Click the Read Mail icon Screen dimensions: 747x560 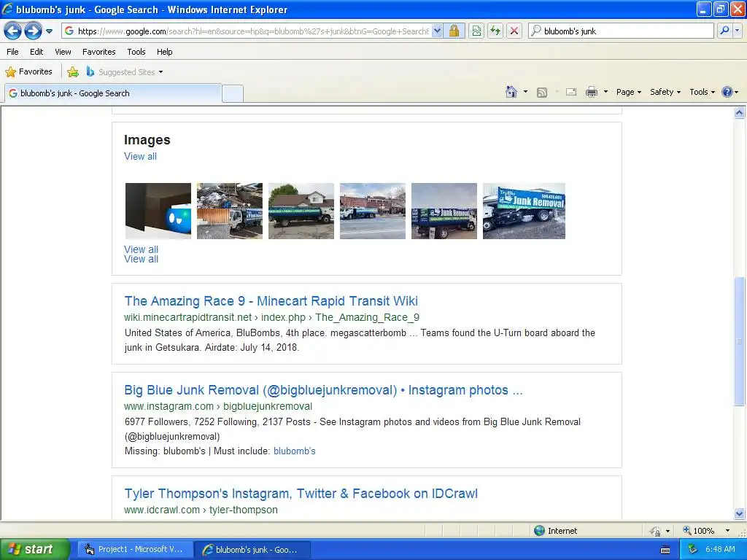571,93
